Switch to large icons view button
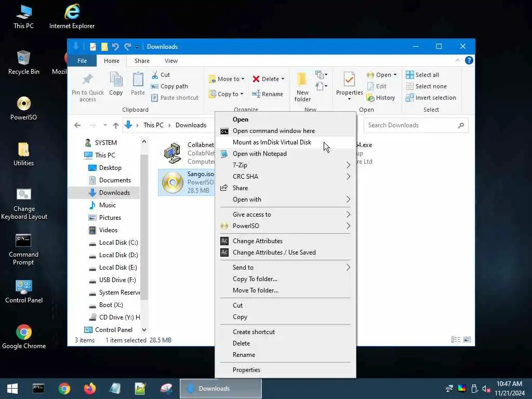Viewport: 532px width, 399px height. (467, 340)
